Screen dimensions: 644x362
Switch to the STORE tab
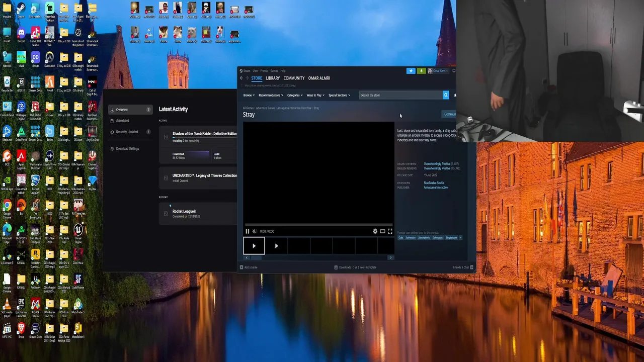257,78
